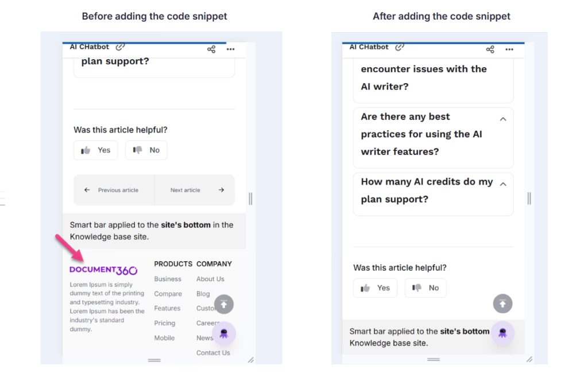Click bottom drag handle of the After preview

[x=434, y=359]
